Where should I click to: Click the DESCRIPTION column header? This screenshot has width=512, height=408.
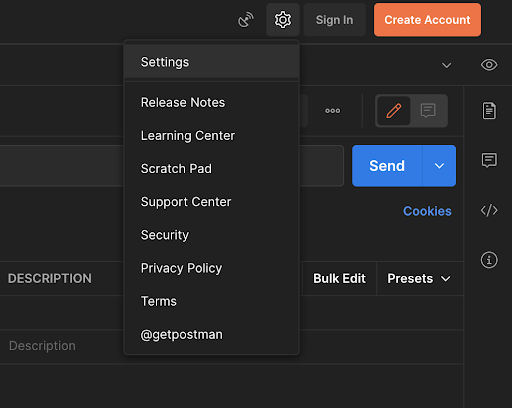tap(50, 278)
